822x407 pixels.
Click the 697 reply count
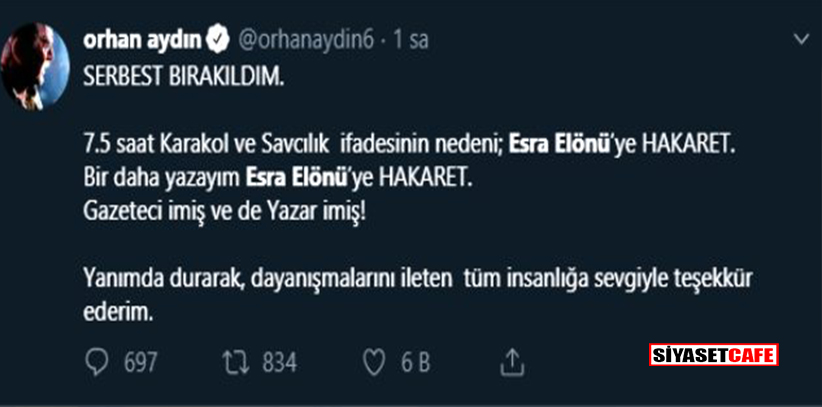(x=140, y=362)
